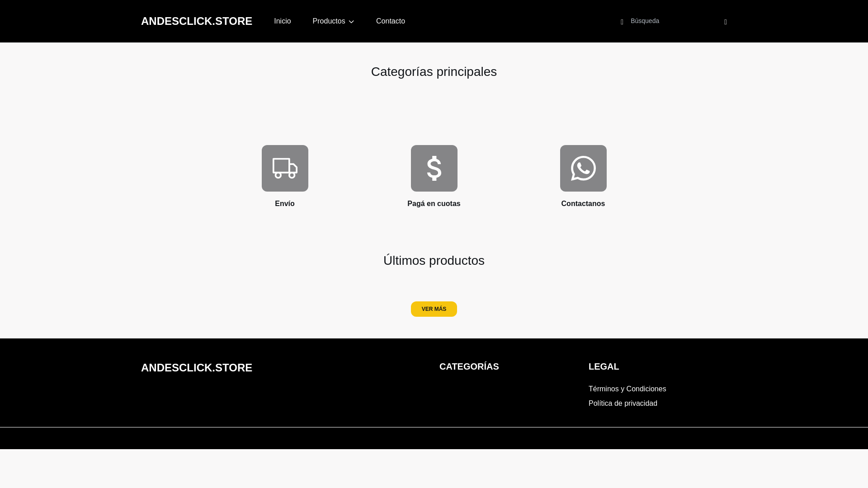Expand the Productos dropdown chevron

pos(351,22)
